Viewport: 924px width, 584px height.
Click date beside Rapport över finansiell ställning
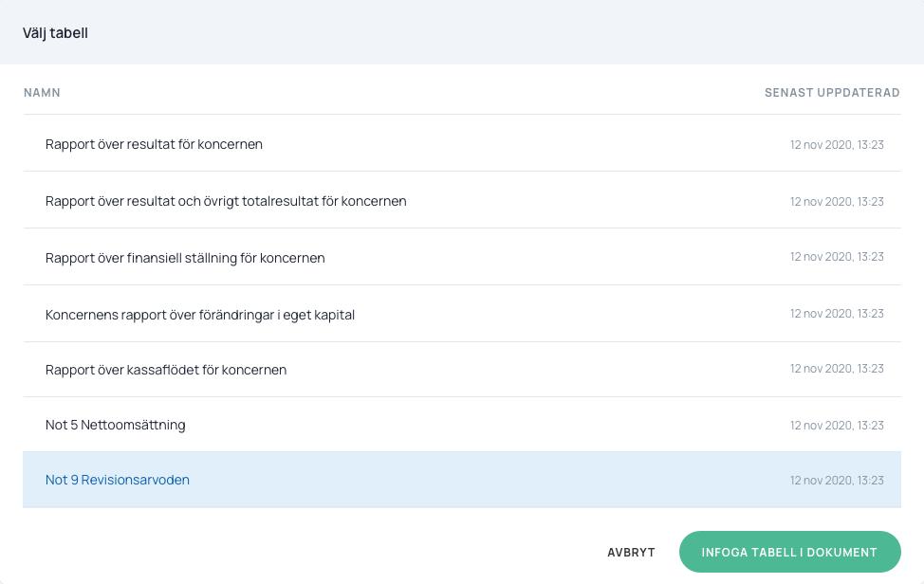[837, 257]
